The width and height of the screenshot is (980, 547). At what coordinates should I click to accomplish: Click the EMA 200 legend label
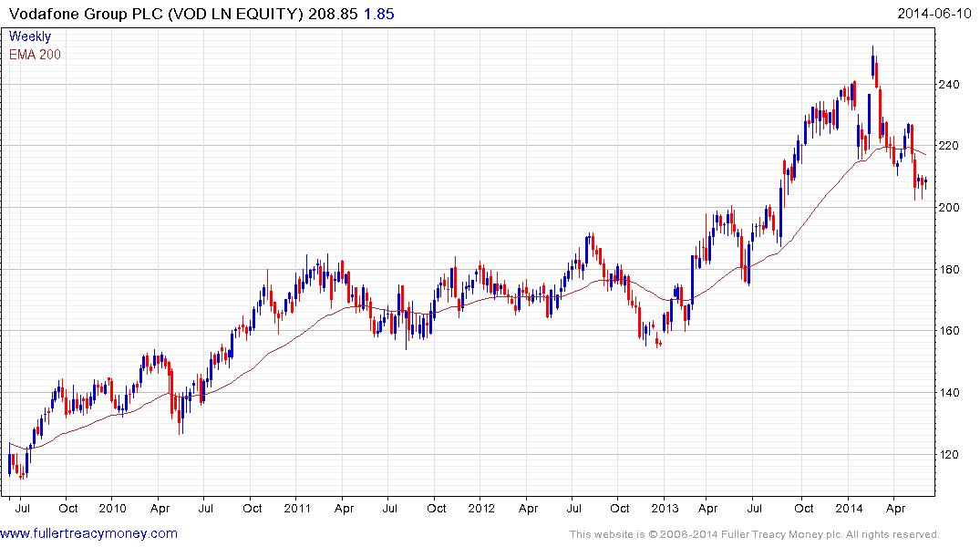point(35,55)
